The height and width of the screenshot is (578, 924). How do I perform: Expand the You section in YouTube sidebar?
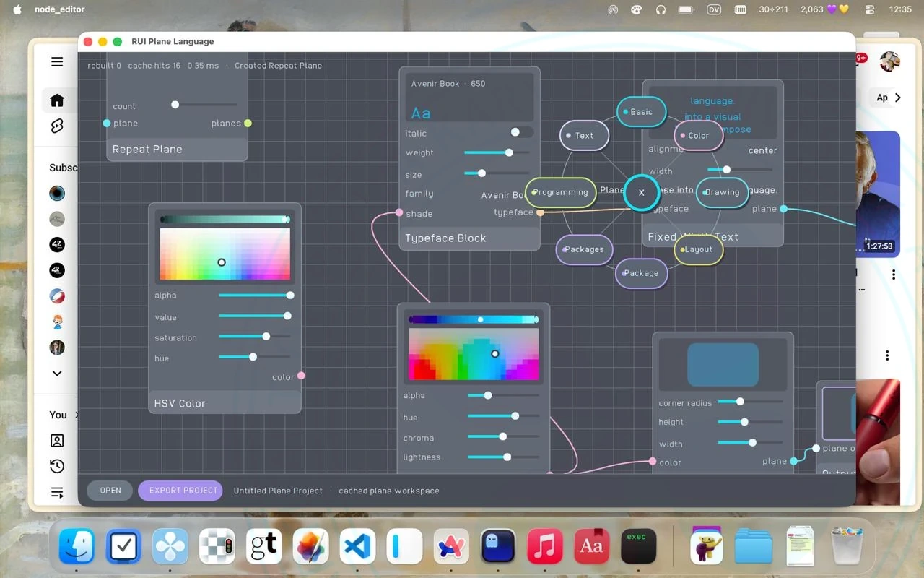pos(77,415)
